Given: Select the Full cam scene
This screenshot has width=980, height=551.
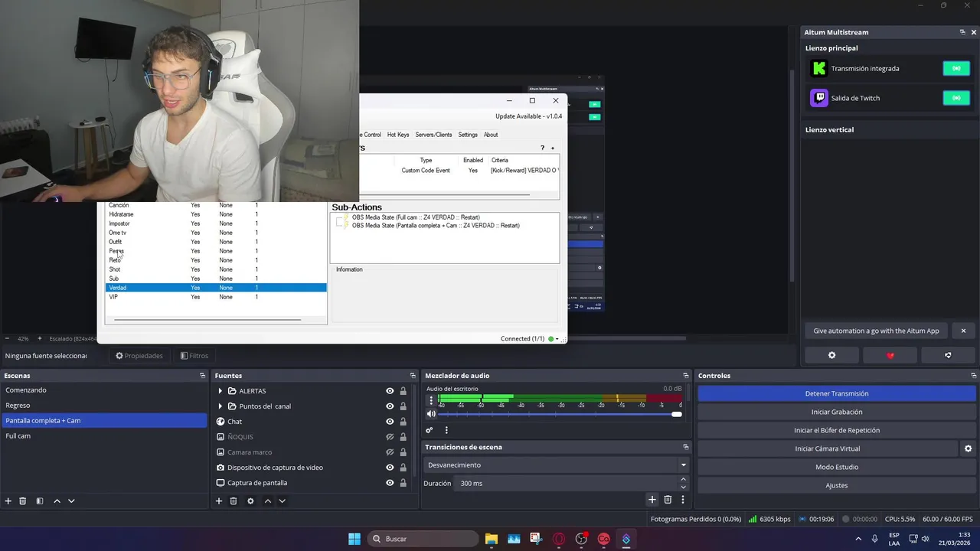Looking at the screenshot, I should 104,435.
